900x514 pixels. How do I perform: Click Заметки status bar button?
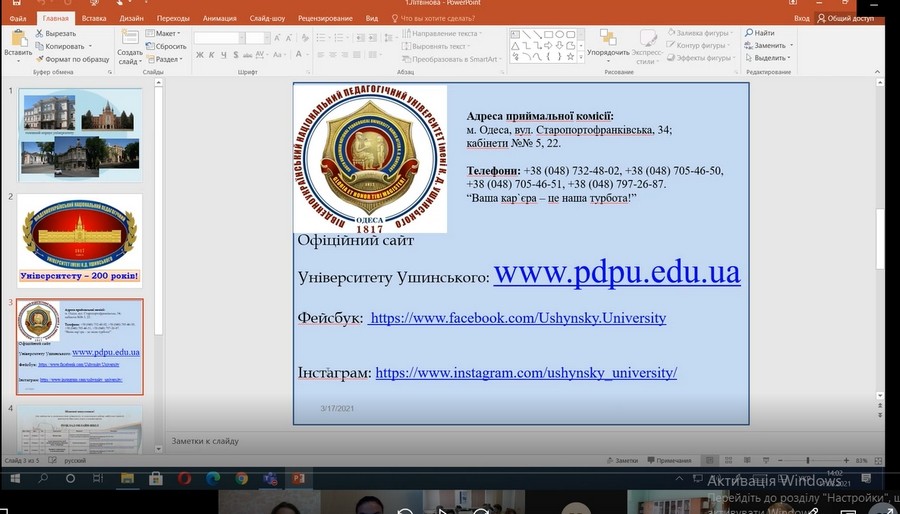click(x=622, y=461)
